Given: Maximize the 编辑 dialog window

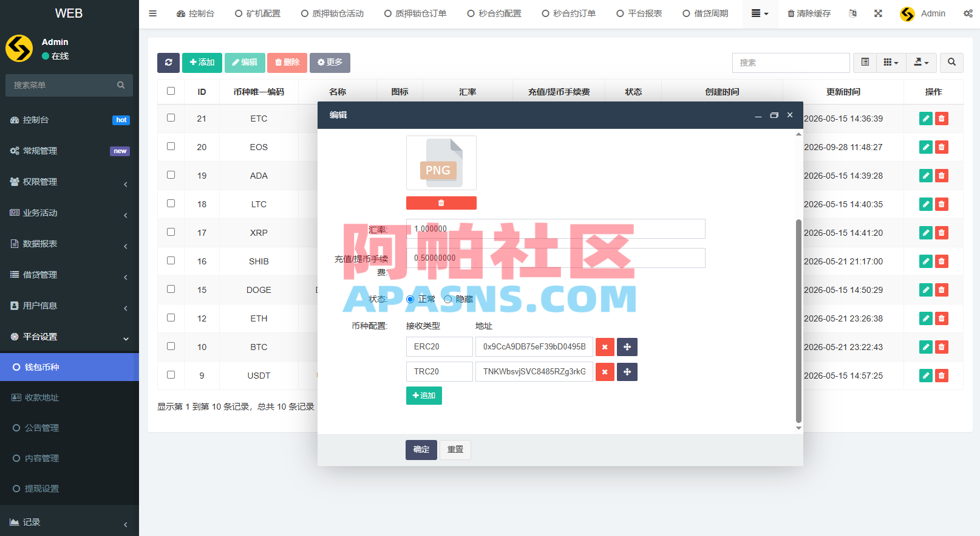Looking at the screenshot, I should (x=774, y=115).
